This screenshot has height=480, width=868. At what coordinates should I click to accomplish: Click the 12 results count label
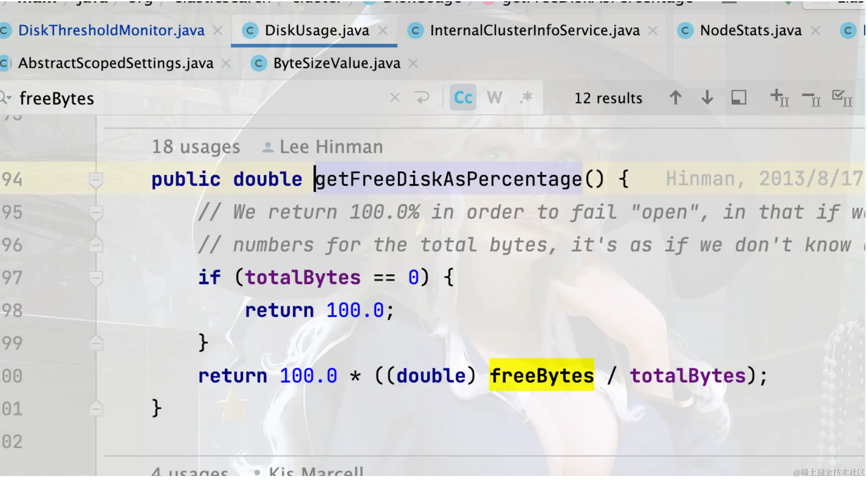pyautogui.click(x=608, y=98)
